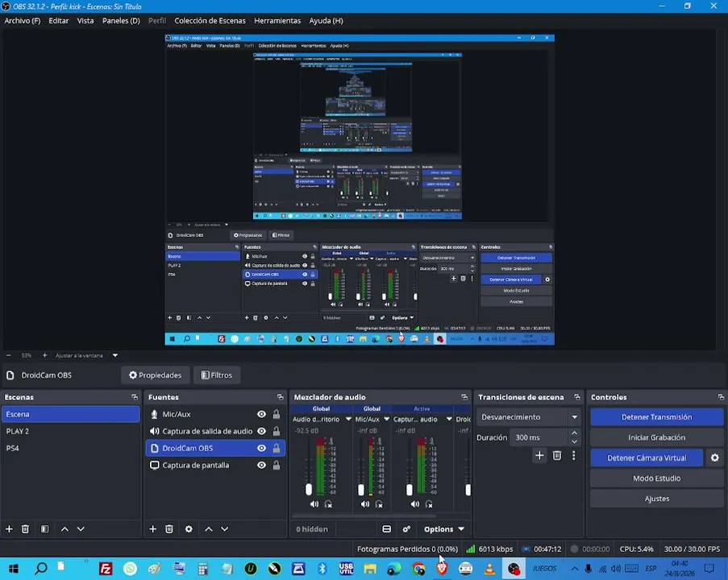Expand the Audio d...ritorio channel menu arrow

pos(348,419)
